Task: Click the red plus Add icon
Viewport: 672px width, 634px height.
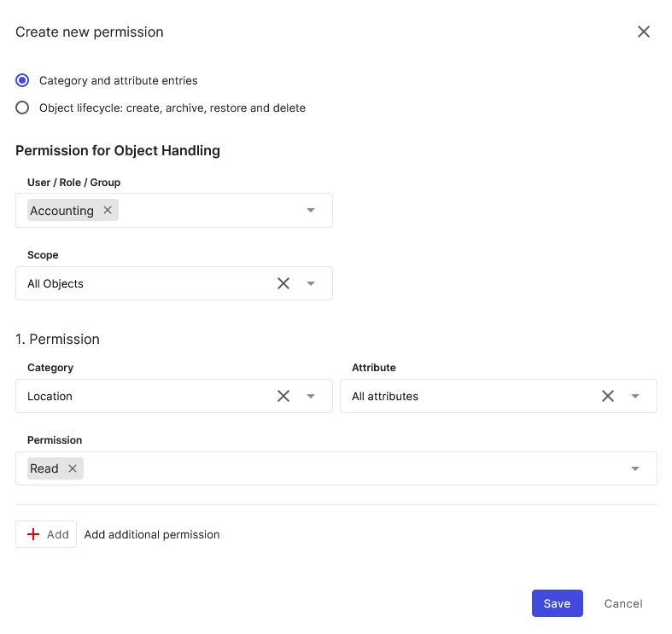Action: click(33, 534)
